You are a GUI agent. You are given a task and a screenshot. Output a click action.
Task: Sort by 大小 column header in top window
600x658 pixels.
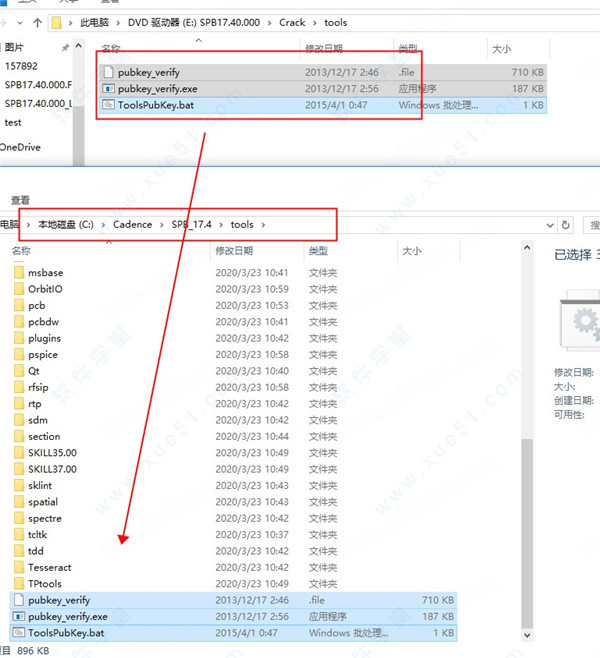[x=501, y=48]
